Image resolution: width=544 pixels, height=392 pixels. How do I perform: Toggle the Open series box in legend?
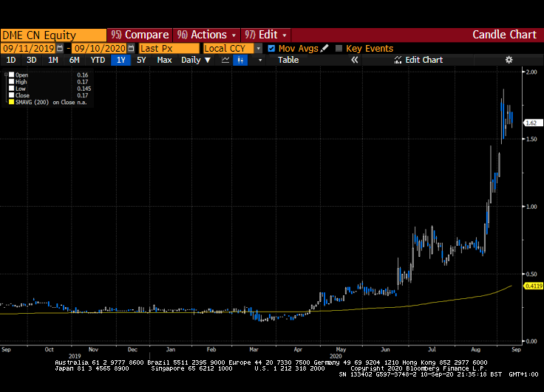[x=11, y=75]
